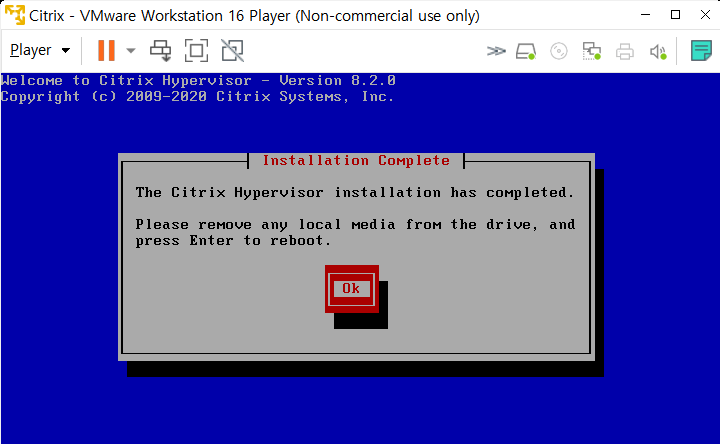Click the 'Copyright (c) 2009-2020 Citrix Systems, Inc.' line
Screen dimensions: 720x444
197,97
